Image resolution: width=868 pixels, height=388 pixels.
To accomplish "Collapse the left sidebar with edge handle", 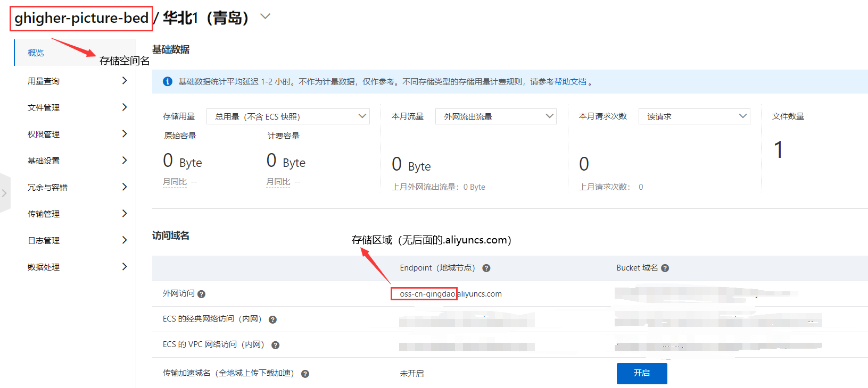I will pyautogui.click(x=4, y=193).
